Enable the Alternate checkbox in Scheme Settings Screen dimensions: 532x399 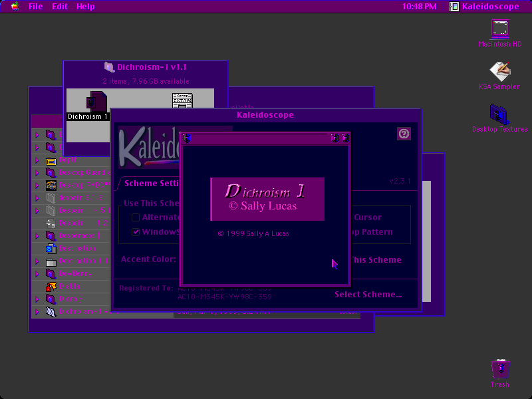coord(136,217)
